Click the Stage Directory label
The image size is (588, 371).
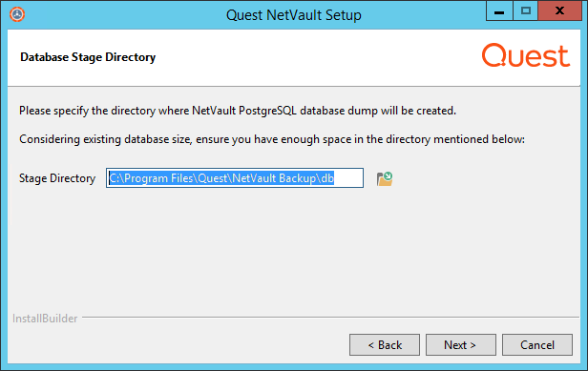pos(57,178)
